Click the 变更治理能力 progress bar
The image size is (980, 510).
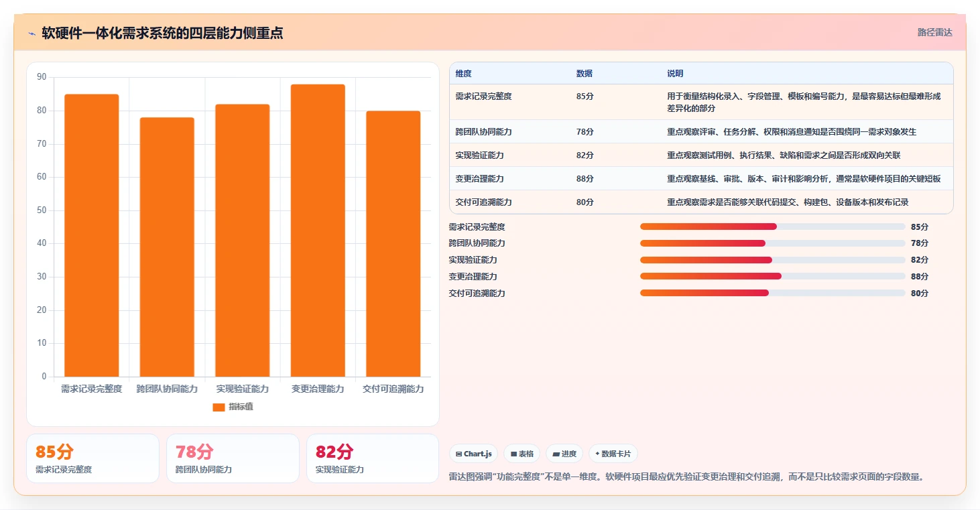[x=772, y=276]
